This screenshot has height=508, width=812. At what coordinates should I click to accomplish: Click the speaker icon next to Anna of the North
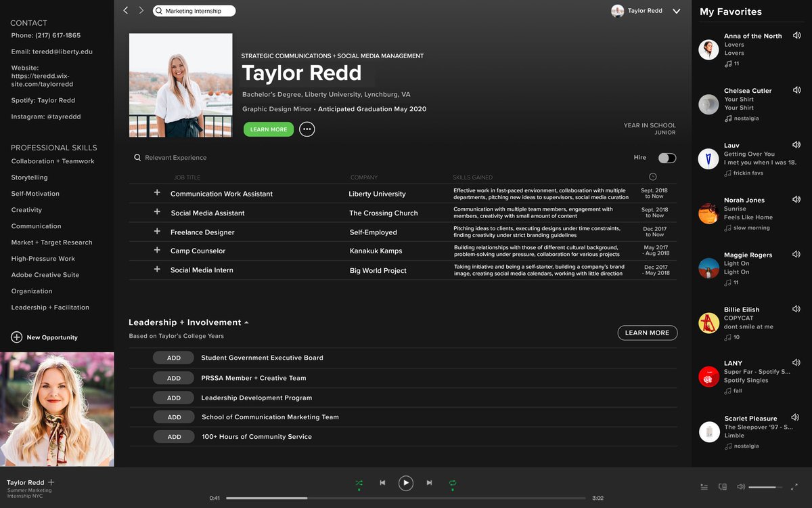(796, 36)
